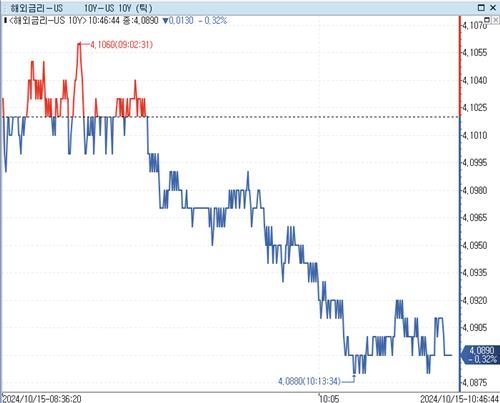Screen dimensions: 500x403
Task: Click the black series marker before the legend
Action: [x=5, y=21]
